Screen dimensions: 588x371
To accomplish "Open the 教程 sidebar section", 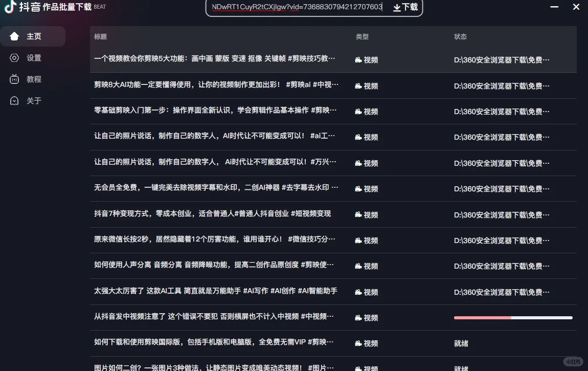I will click(34, 79).
